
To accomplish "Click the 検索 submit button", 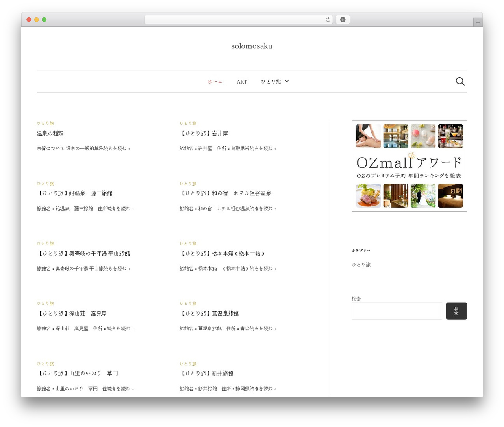I will coord(456,311).
